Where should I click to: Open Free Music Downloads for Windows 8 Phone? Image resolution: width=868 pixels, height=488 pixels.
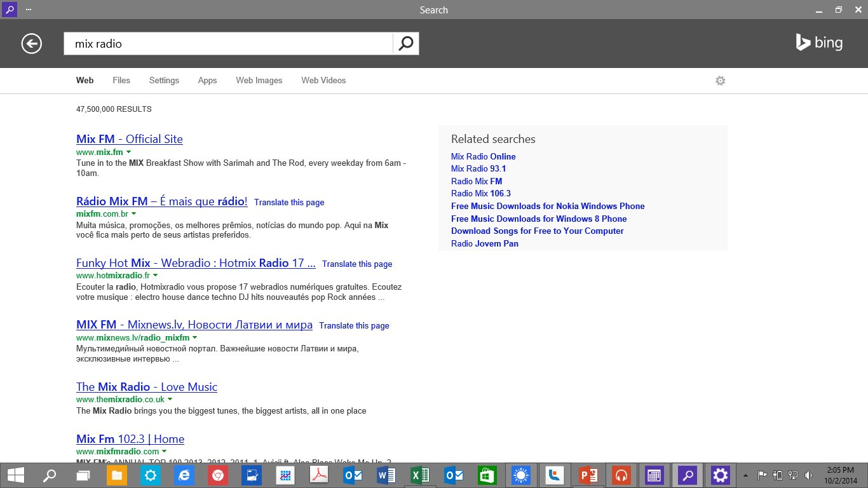click(539, 219)
